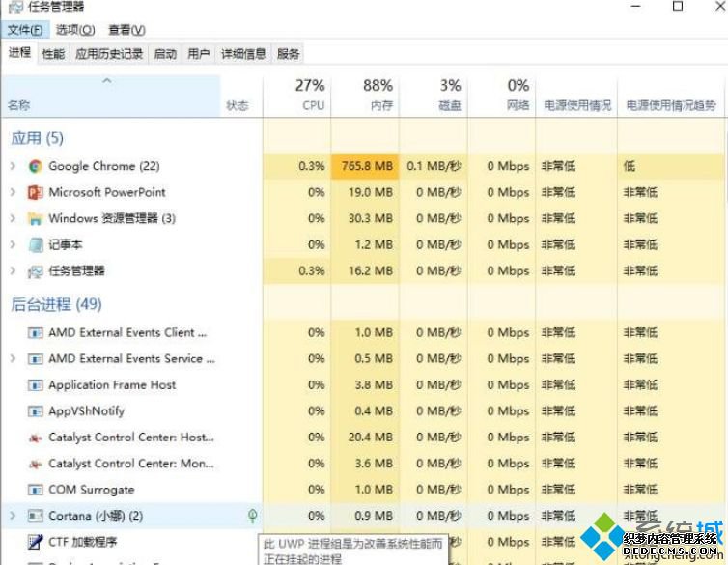Click the AMD External Events Client icon

[x=36, y=333]
